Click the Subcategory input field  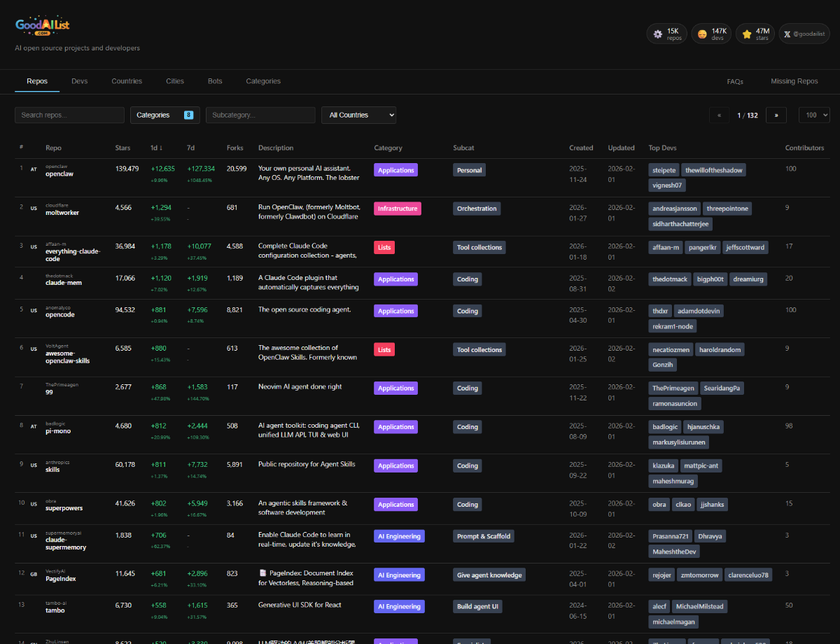260,115
